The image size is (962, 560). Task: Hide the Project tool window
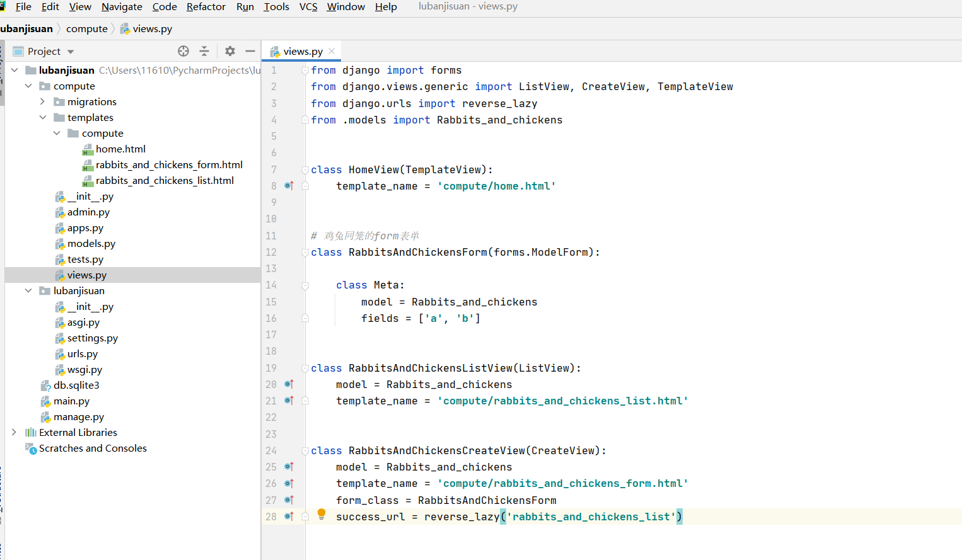250,51
